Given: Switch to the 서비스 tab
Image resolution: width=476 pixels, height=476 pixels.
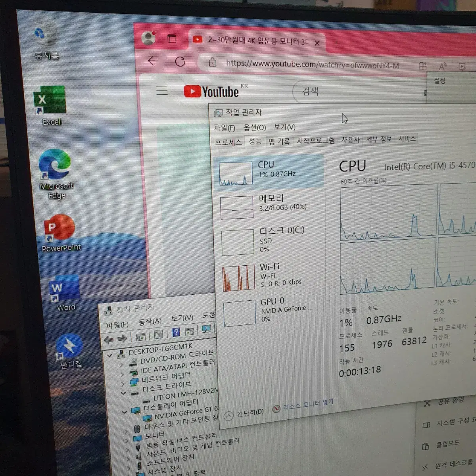Looking at the screenshot, I should point(407,139).
